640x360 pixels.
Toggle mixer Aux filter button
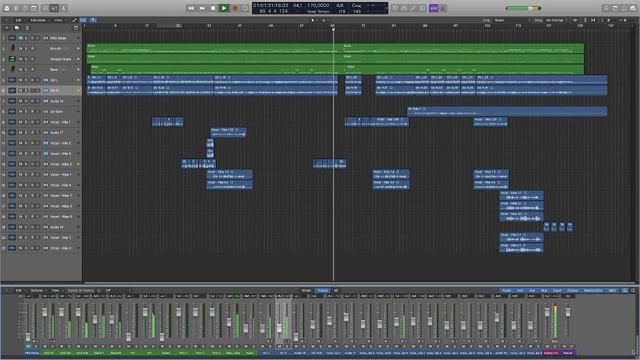(x=532, y=291)
